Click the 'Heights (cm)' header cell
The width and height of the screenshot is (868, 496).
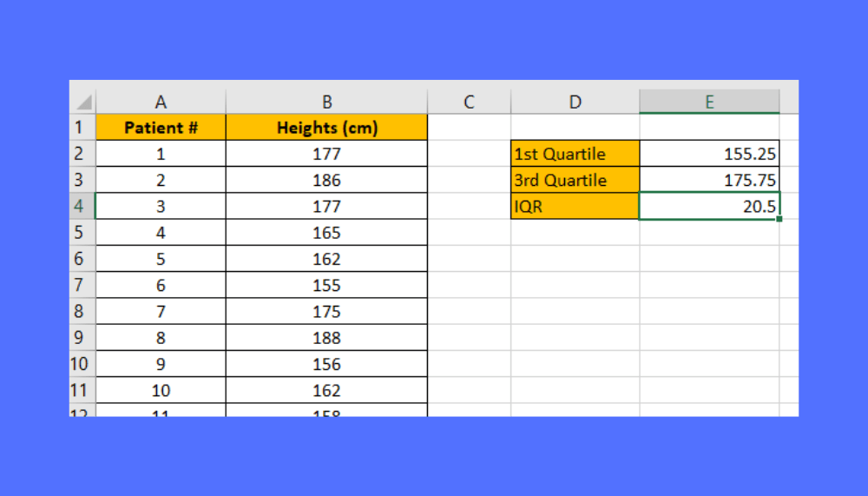coord(326,128)
